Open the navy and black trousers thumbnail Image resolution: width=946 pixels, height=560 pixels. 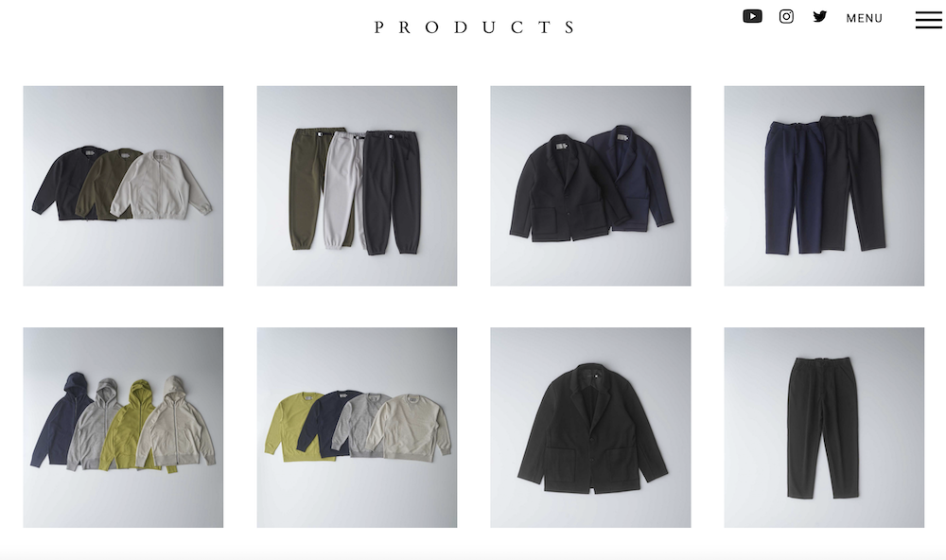pyautogui.click(x=824, y=185)
